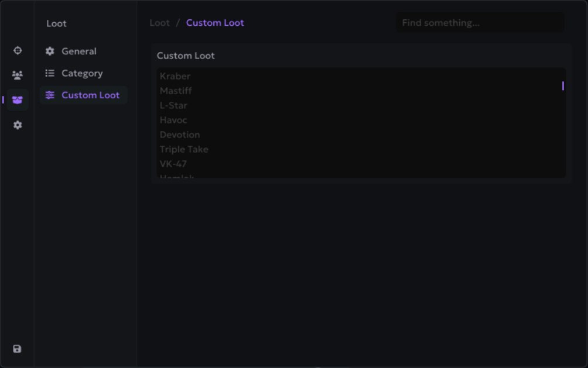Click Custom Loot in the breadcrumb

[x=215, y=23]
